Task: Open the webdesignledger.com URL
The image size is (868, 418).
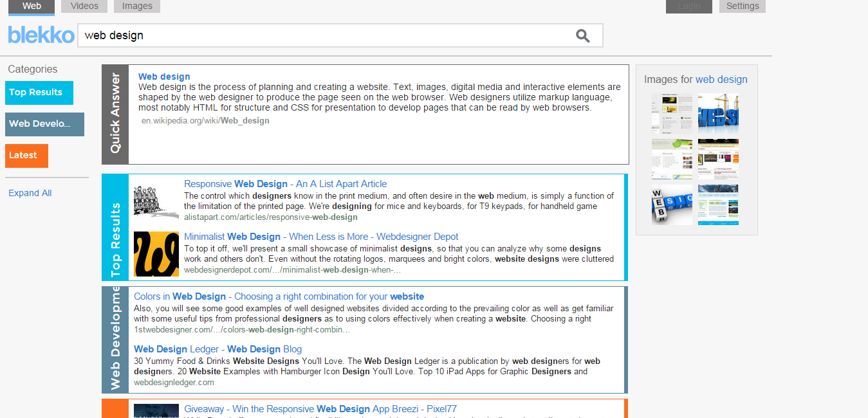Action: [174, 383]
